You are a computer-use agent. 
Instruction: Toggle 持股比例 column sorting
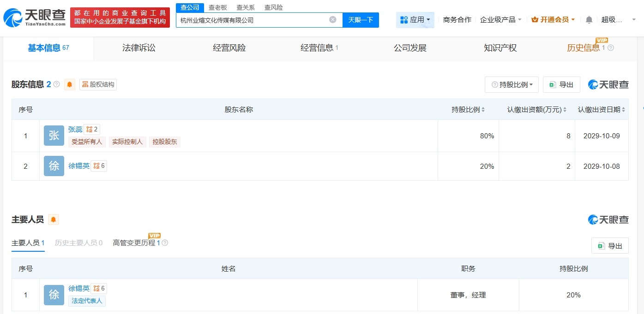(x=483, y=109)
